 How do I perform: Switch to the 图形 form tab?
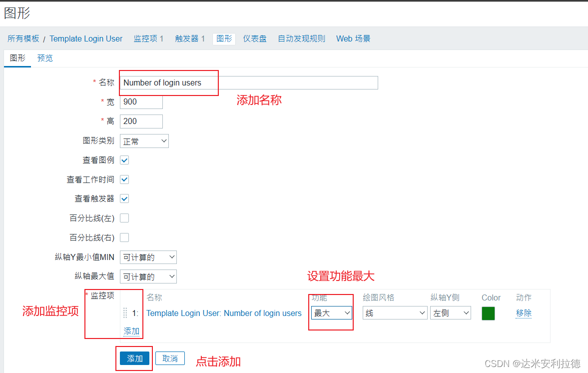click(17, 58)
